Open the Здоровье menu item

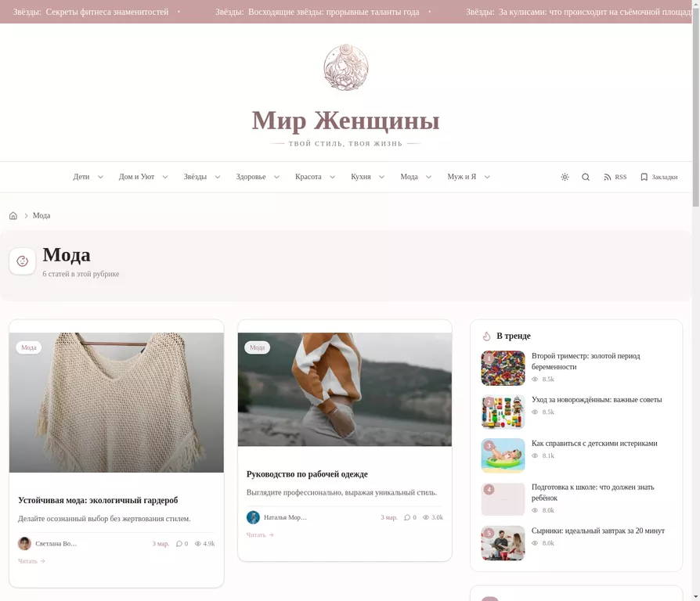[x=251, y=177]
